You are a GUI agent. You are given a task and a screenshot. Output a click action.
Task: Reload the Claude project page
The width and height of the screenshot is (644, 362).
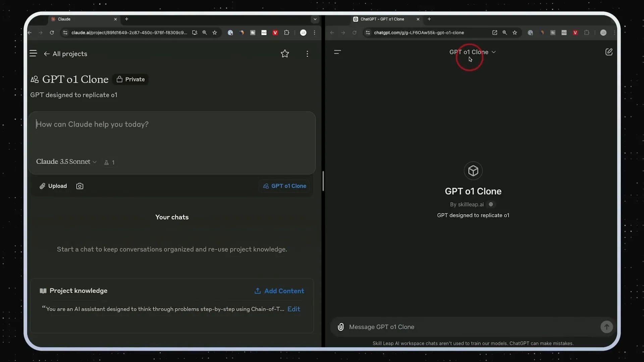pos(52,33)
